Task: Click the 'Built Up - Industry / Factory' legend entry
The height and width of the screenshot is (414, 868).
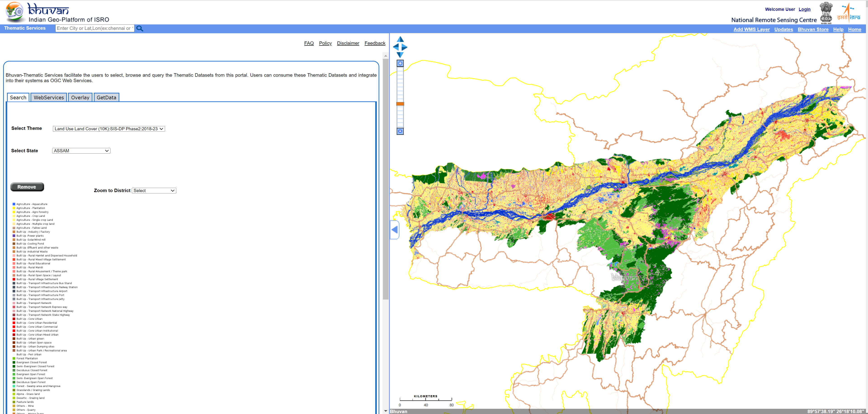Action: click(x=33, y=232)
